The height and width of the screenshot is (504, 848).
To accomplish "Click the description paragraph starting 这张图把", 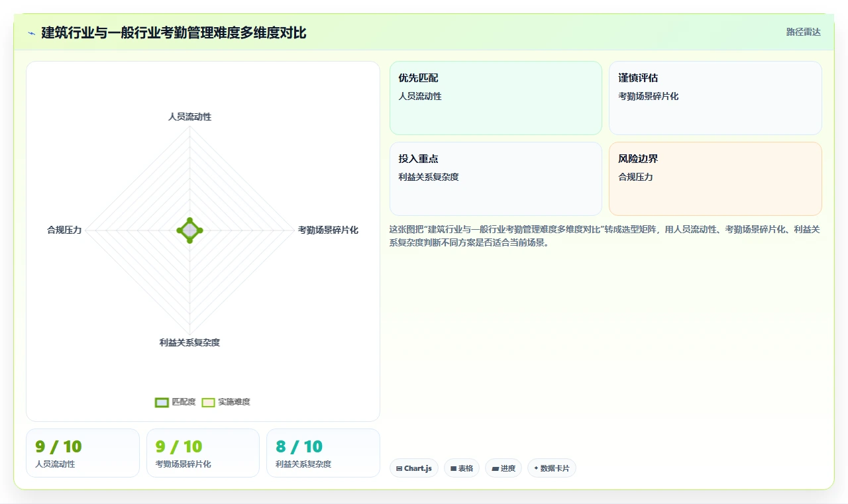I will (606, 236).
